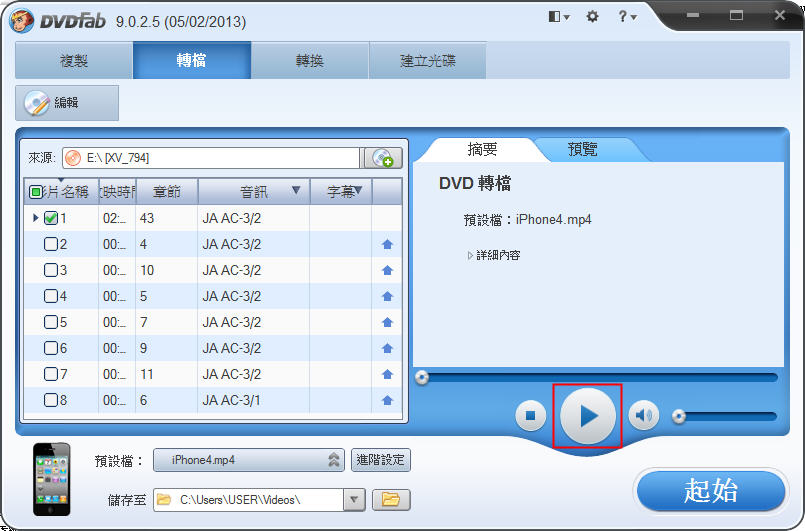The height and width of the screenshot is (531, 805).
Task: Open the help question mark menu
Action: 626,17
